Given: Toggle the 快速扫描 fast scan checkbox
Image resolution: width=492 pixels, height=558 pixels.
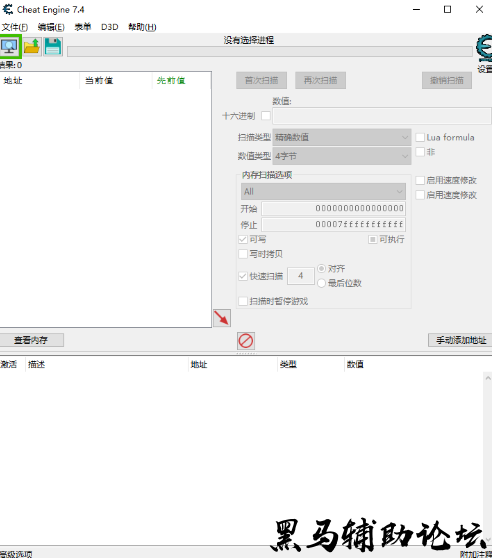Looking at the screenshot, I should [243, 276].
